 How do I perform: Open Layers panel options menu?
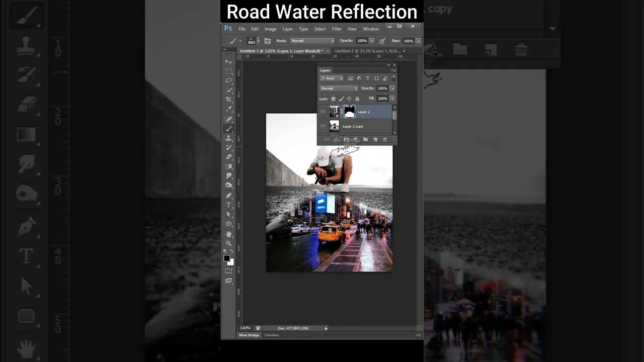394,70
